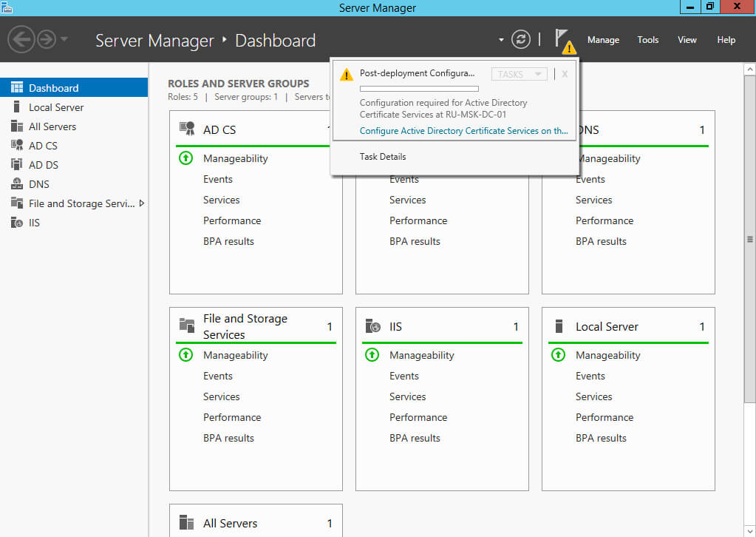Click Manageability status icon in Local Server tile
Viewport: 756px width, 537px height.
(558, 355)
